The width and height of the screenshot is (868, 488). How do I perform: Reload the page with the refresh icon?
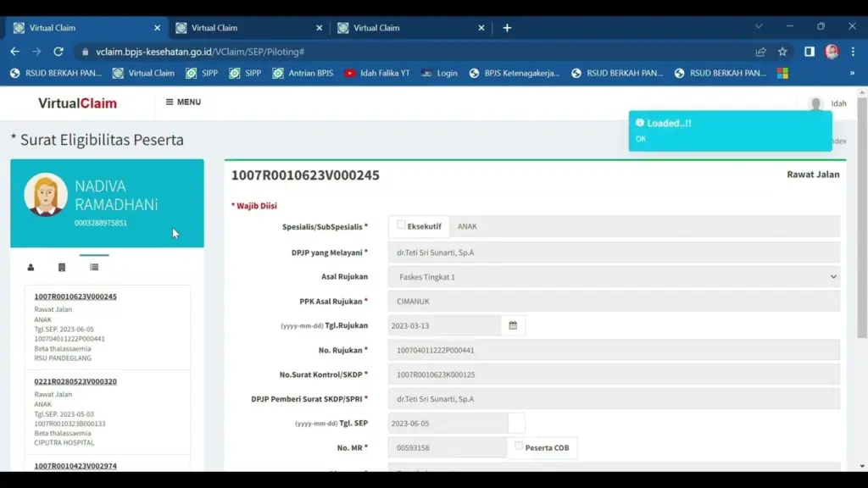coord(58,51)
